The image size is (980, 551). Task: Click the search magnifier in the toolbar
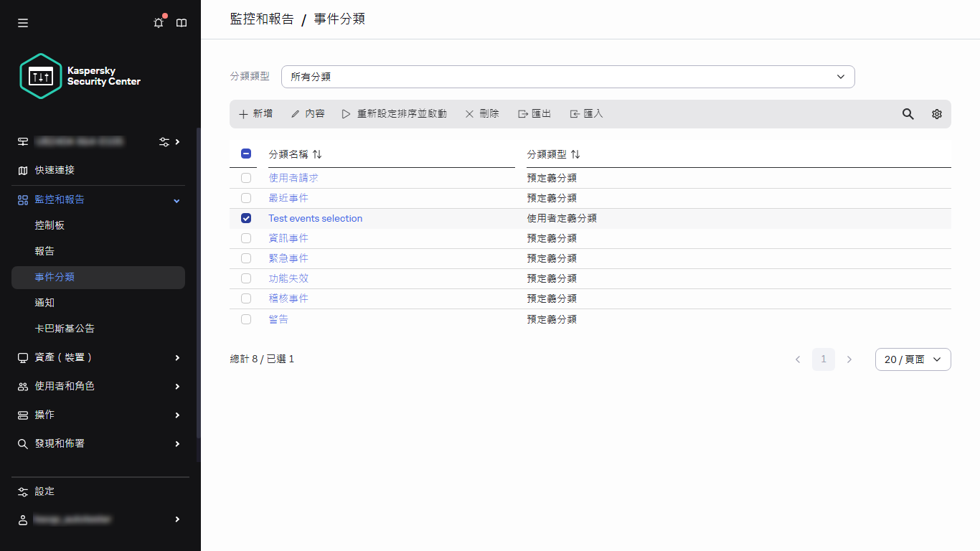pos(908,113)
